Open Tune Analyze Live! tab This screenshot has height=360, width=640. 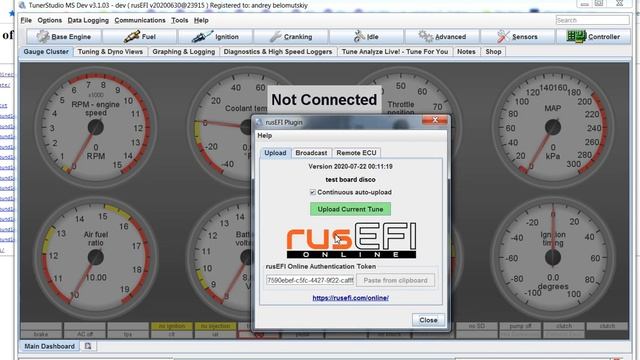click(x=395, y=52)
